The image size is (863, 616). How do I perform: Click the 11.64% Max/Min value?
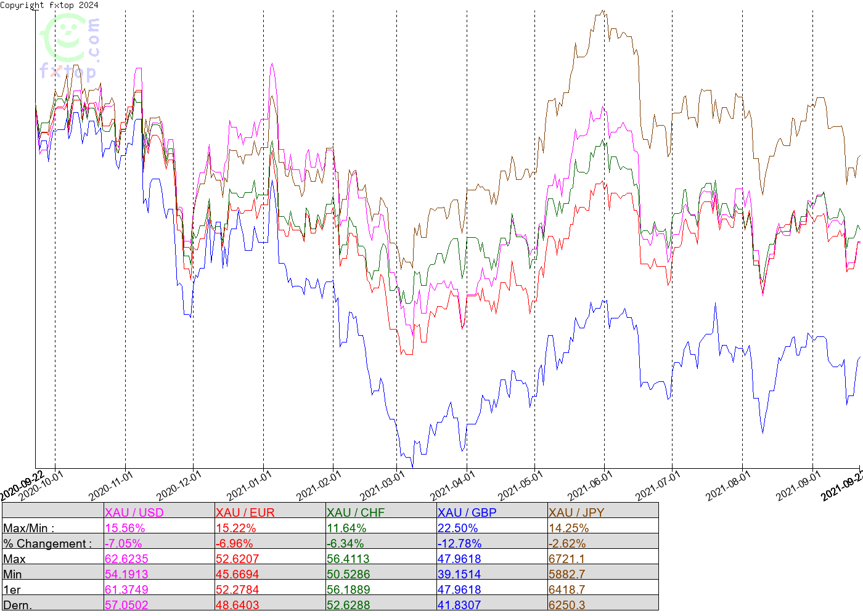[346, 528]
